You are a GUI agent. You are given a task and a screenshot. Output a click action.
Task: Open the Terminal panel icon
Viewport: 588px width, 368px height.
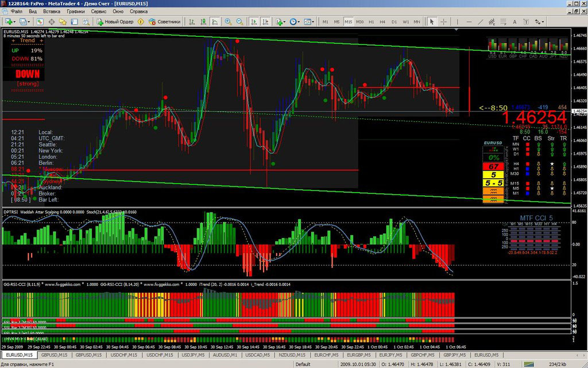[x=74, y=22]
